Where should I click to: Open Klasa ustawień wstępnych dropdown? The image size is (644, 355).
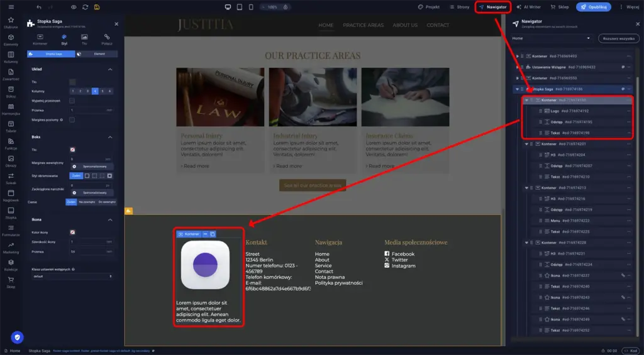(x=72, y=276)
